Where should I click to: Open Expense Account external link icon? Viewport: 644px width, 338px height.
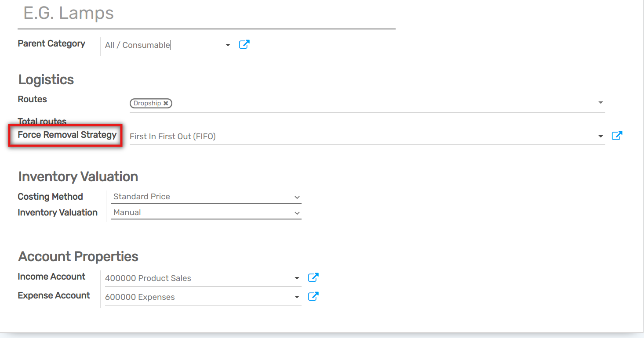pos(313,296)
